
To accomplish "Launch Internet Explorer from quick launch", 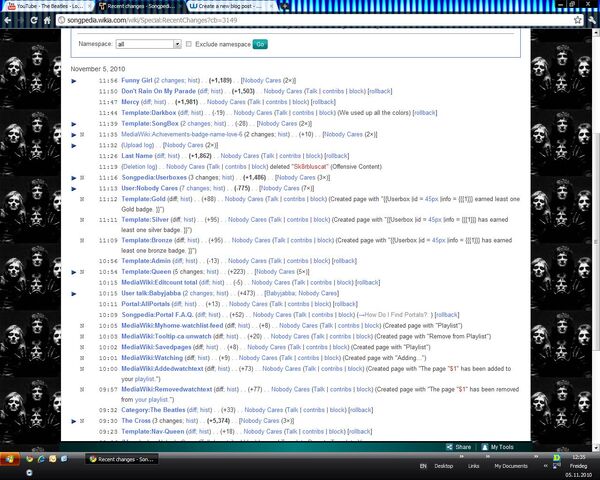I will [41, 459].
